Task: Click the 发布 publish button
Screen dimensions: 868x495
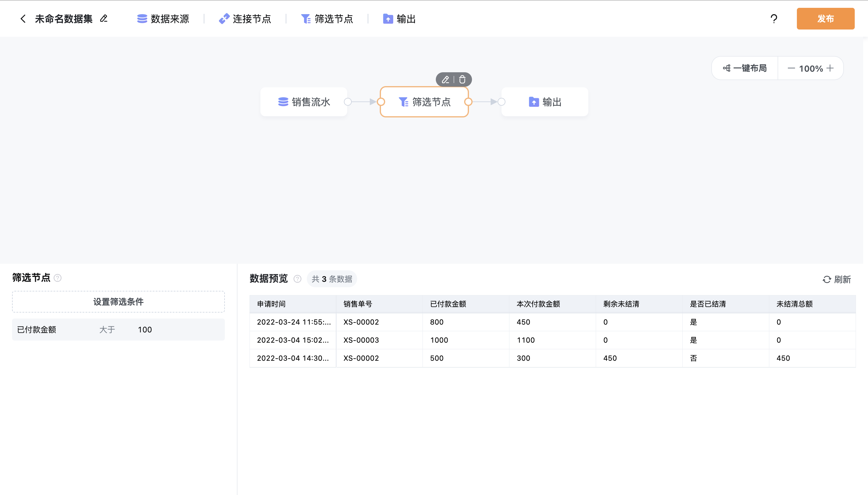Action: (x=826, y=19)
